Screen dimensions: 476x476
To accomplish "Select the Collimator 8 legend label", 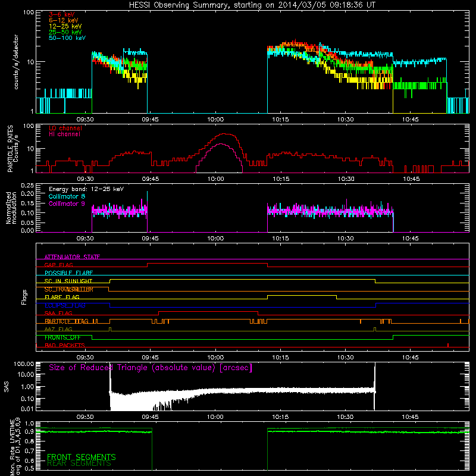I will point(67,196).
